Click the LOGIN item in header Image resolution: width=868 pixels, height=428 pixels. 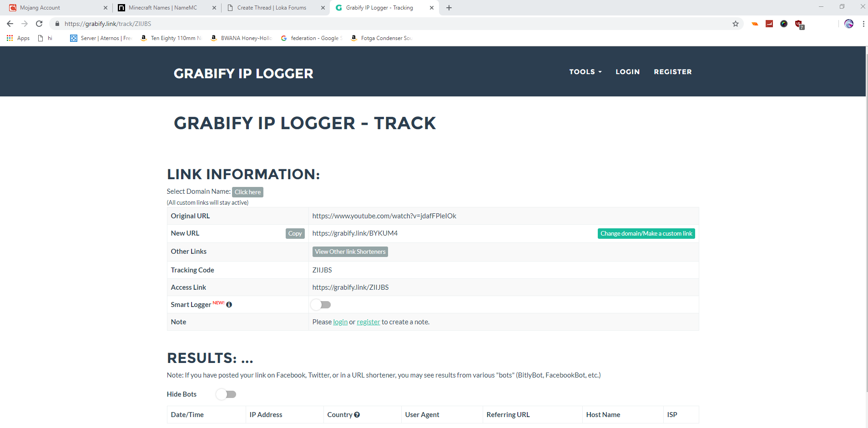627,72
